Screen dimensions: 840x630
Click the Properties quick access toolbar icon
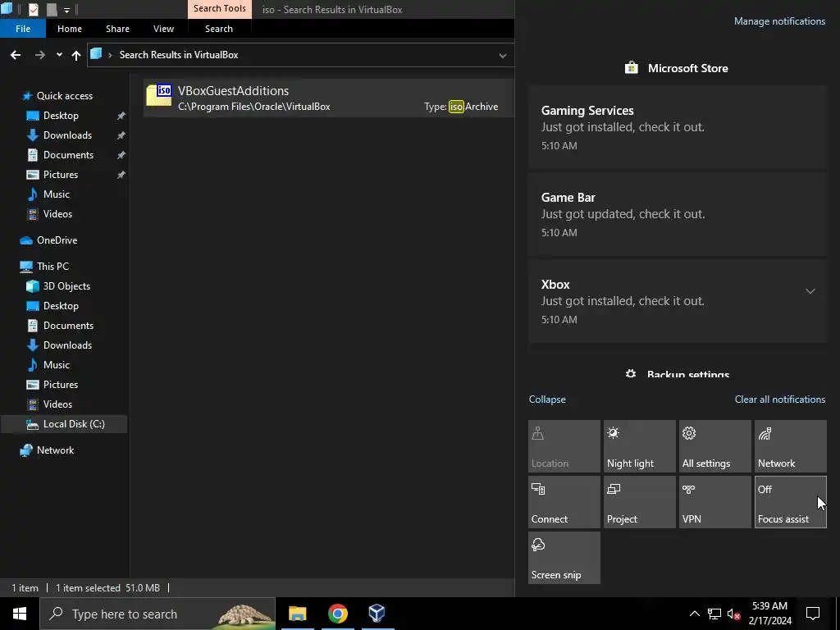click(x=33, y=9)
